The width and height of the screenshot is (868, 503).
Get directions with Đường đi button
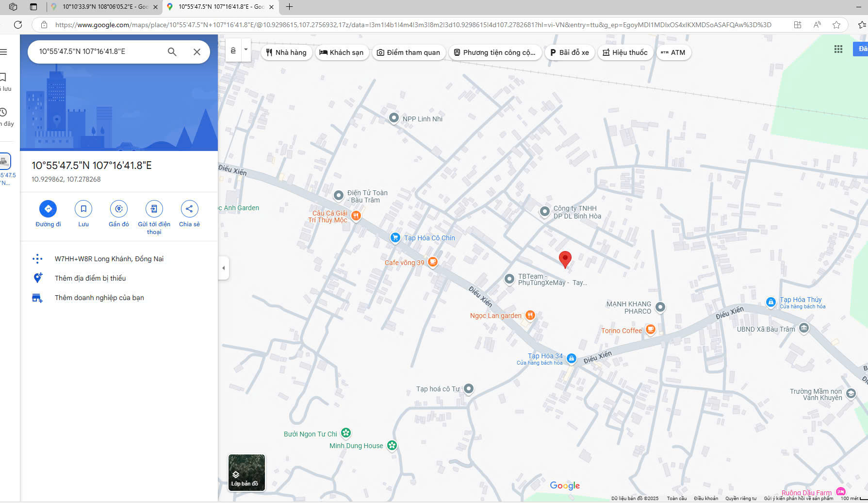(x=48, y=209)
